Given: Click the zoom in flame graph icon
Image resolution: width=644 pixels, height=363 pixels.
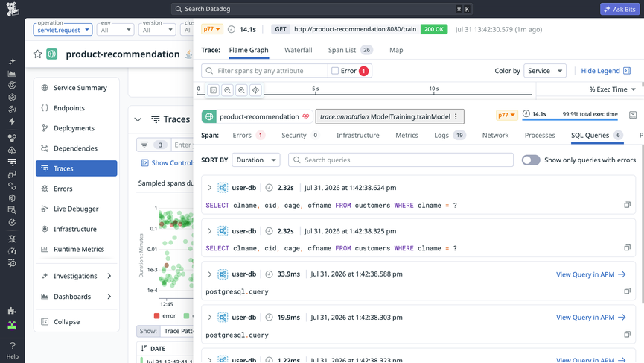Looking at the screenshot, I should pyautogui.click(x=241, y=90).
